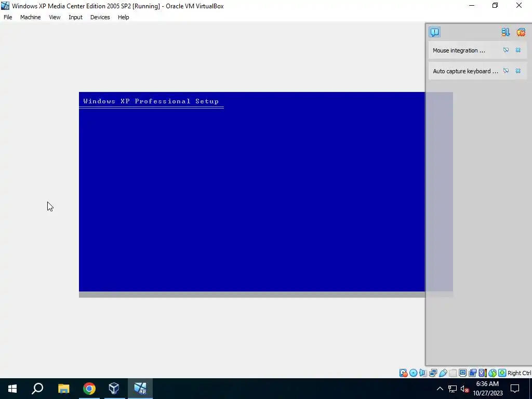Click the CPU virtualization V status icon
Viewport: 532px width, 399px height.
[x=482, y=373]
